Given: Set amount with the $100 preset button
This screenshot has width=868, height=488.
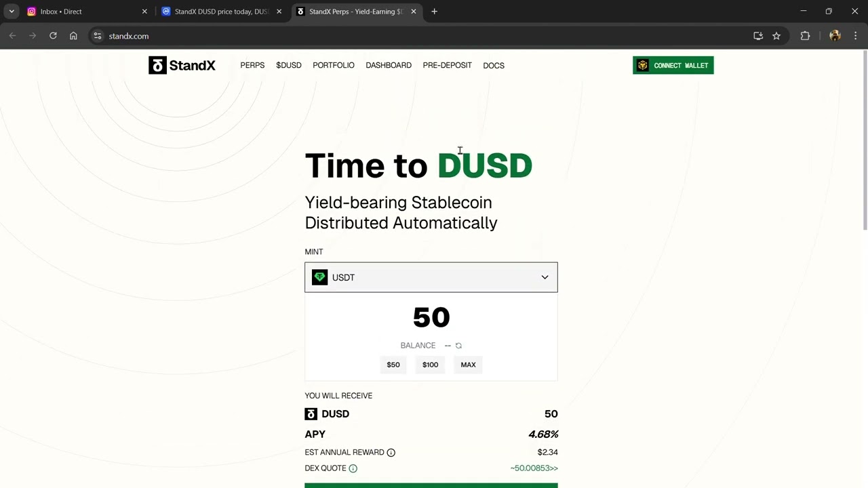Looking at the screenshot, I should click(430, 365).
